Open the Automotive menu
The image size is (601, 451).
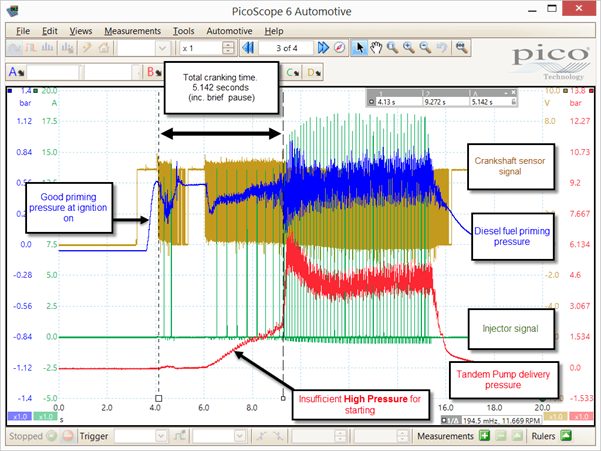tap(229, 31)
